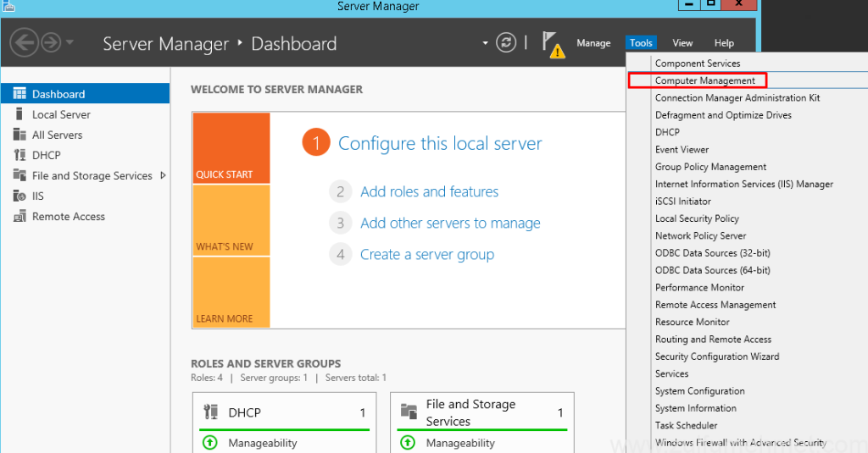Select All Servers label in sidebar
This screenshot has width=868, height=453.
[57, 135]
